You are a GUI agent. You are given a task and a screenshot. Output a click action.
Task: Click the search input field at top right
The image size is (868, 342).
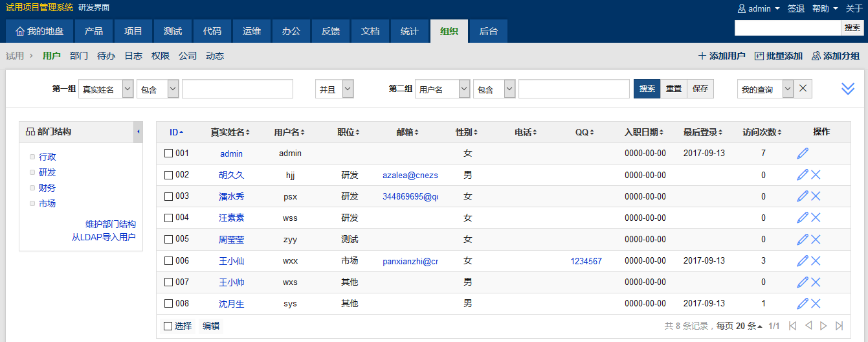[x=787, y=28]
